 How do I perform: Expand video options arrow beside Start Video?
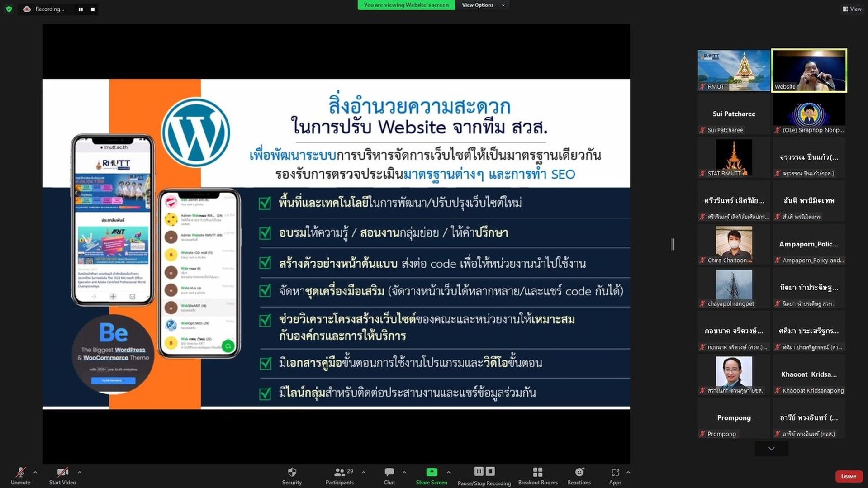point(80,472)
